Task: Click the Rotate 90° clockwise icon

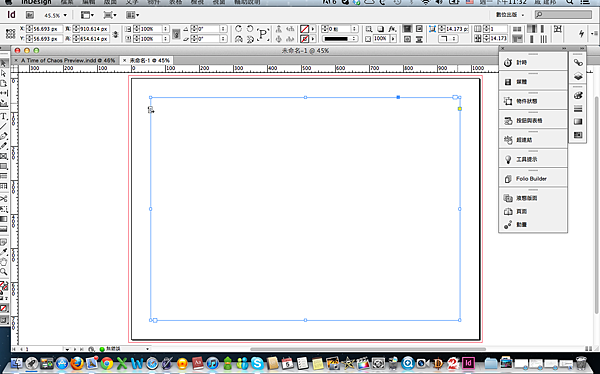Action: [x=238, y=29]
